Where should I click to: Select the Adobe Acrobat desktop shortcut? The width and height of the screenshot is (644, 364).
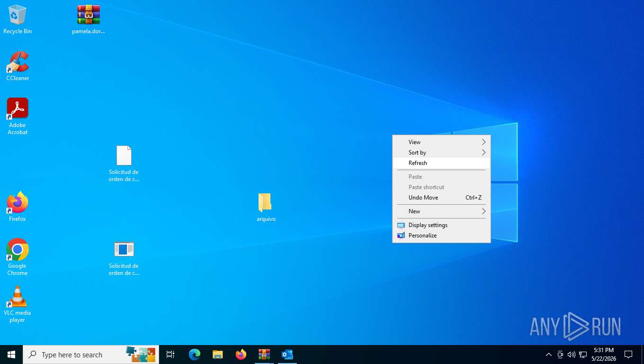[18, 117]
